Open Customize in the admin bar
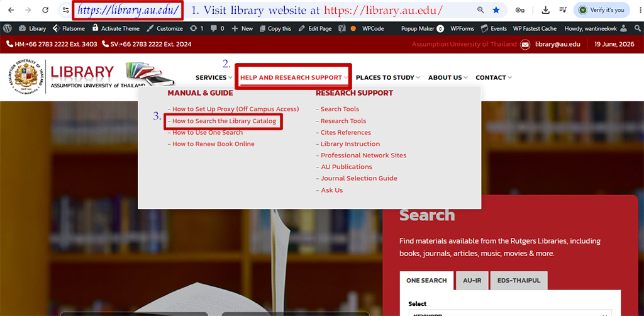 pyautogui.click(x=165, y=28)
